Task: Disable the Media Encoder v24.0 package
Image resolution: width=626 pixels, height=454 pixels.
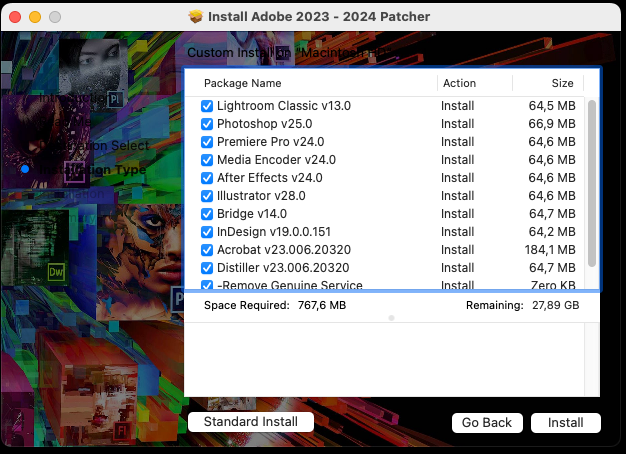Action: tap(207, 160)
